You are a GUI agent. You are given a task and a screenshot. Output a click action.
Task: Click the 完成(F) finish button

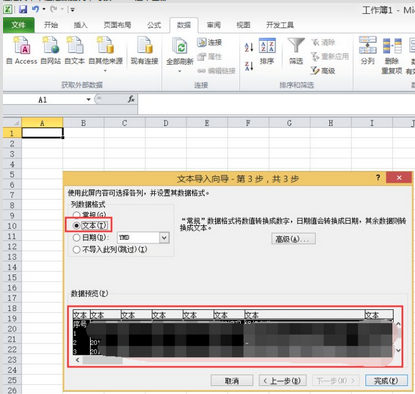pos(386,380)
